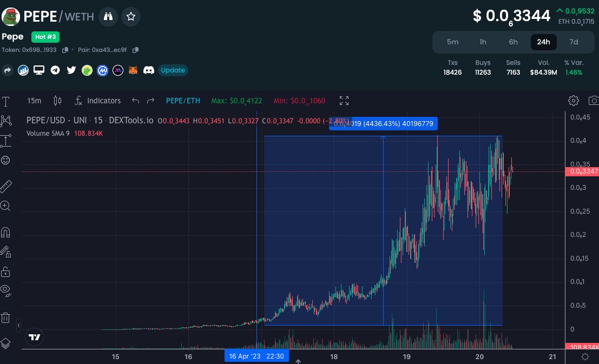Copy the token address 0x698...1933
This screenshot has width=599, height=364.
[x=65, y=50]
